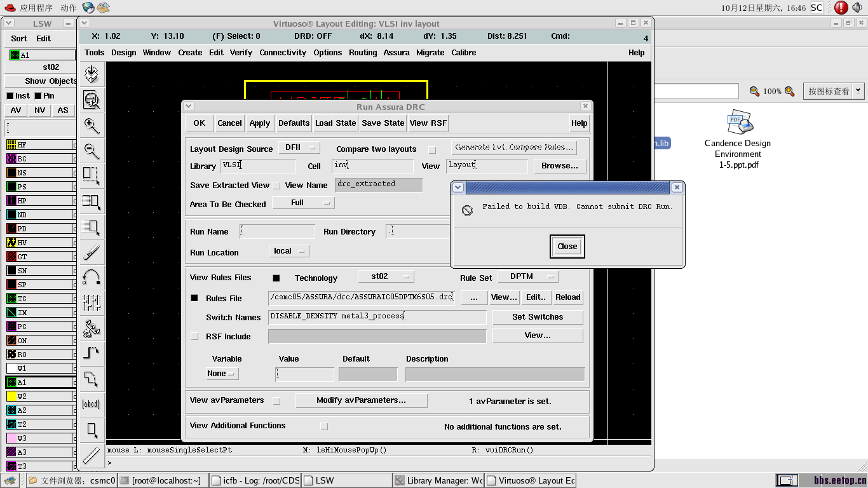
Task: Expand the Area To Be Checked dropdown
Action: [303, 203]
